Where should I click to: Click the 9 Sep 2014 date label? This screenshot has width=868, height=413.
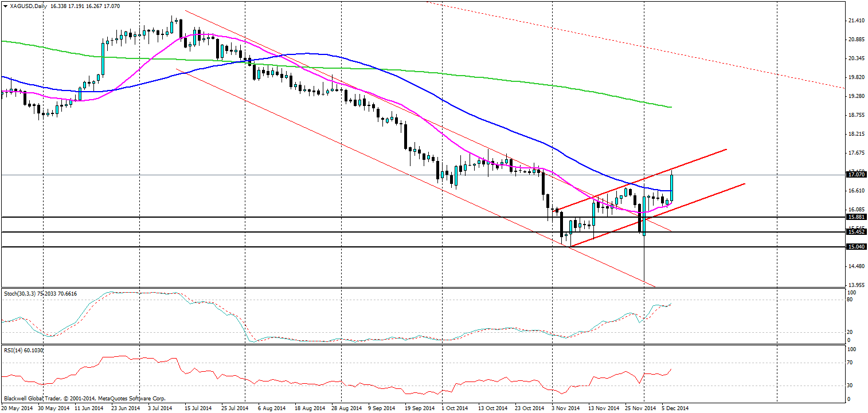[382, 408]
